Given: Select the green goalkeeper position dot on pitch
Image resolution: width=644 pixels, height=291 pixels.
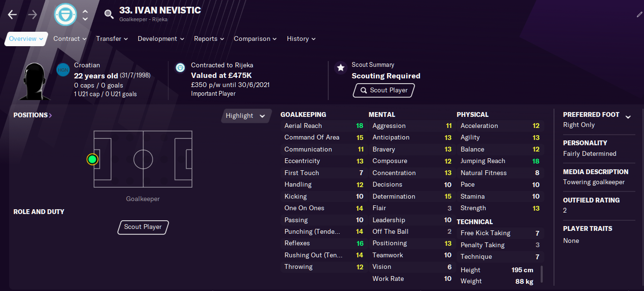Looking at the screenshot, I should coord(92,159).
